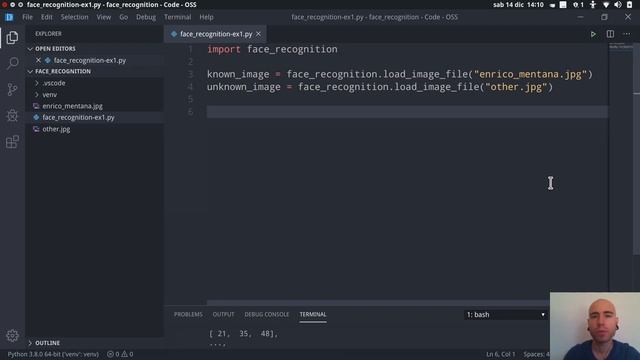The height and width of the screenshot is (360, 640).
Task: Close face_recognition-ex1.py in Open Editors list
Action: (x=38, y=60)
